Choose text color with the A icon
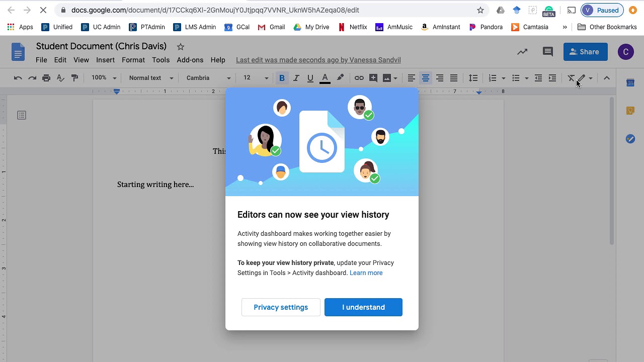 pos(325,78)
